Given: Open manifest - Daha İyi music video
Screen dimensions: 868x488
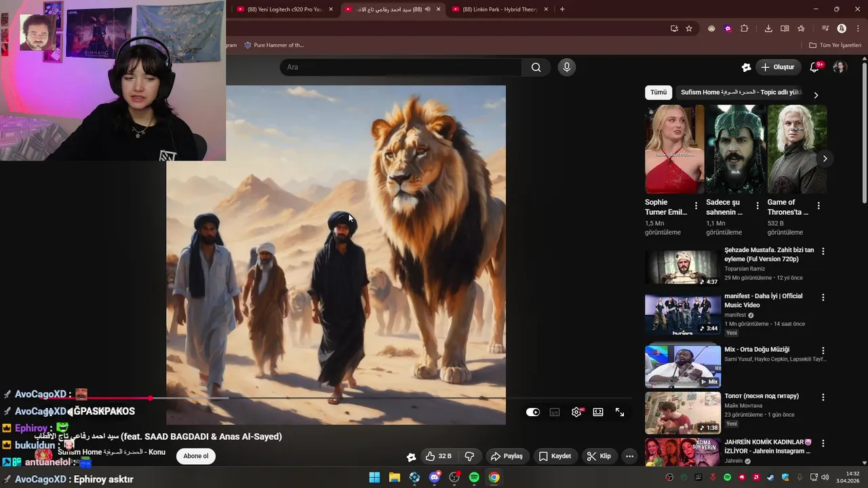Looking at the screenshot, I should coord(763,300).
